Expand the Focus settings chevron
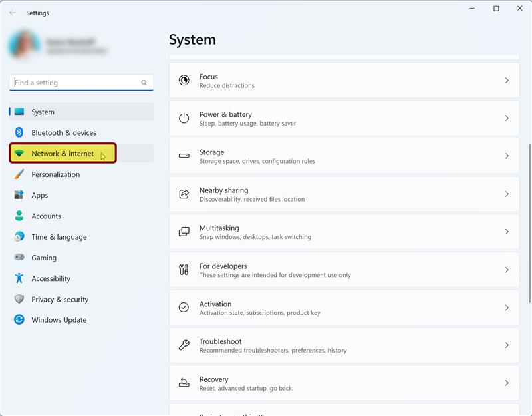Screen dimensions: 532x416 [x=507, y=81]
